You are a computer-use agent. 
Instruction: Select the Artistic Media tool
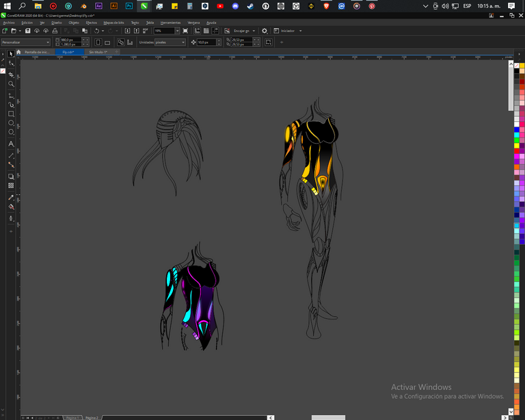coord(11,105)
